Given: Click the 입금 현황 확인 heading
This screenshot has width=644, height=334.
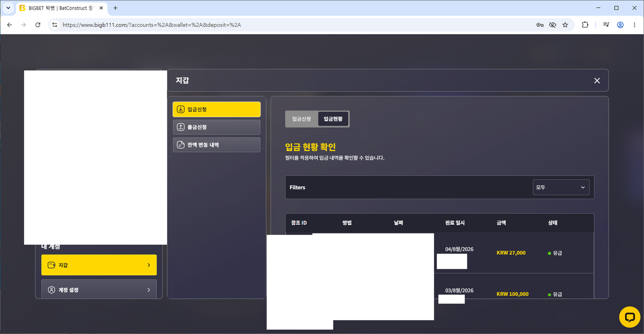Looking at the screenshot, I should point(310,147).
